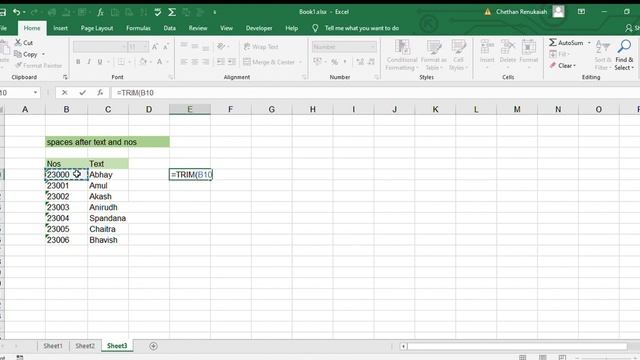Click Decrease Font Size icon
The image size is (640, 360).
pos(166,47)
